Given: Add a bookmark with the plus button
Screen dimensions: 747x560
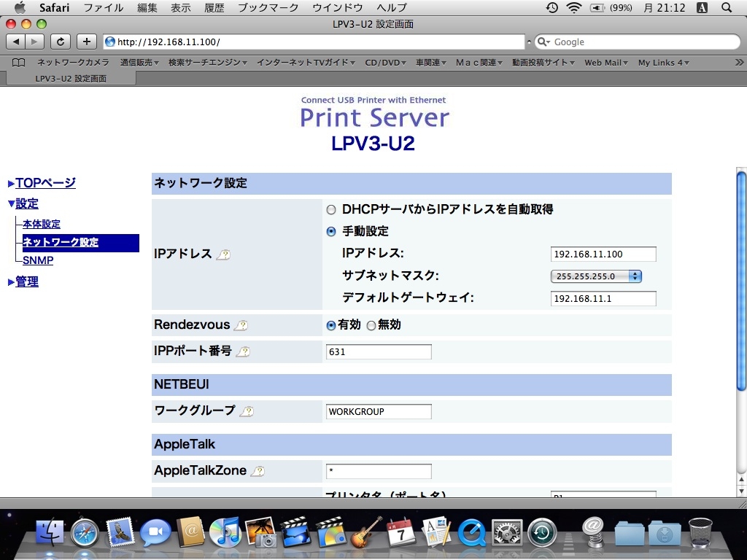Looking at the screenshot, I should click(86, 42).
